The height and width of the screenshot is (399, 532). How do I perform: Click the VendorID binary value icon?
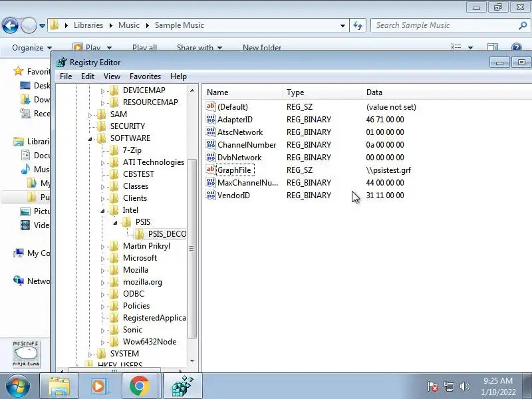(x=211, y=195)
